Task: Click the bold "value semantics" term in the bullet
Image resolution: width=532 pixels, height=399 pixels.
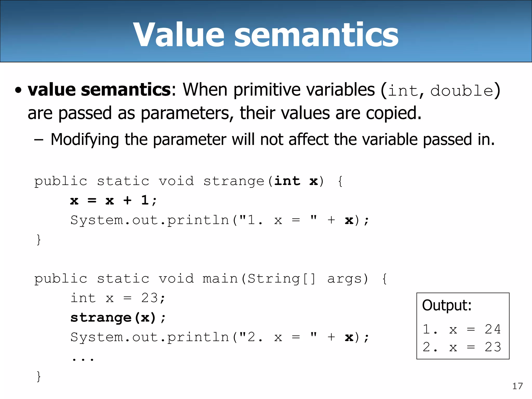Action: 99,90
